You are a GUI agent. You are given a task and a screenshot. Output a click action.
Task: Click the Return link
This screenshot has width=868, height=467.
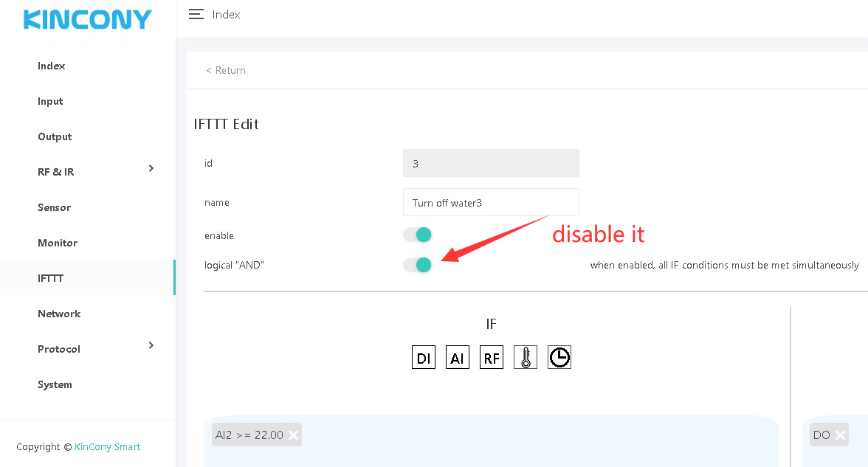pyautogui.click(x=226, y=71)
